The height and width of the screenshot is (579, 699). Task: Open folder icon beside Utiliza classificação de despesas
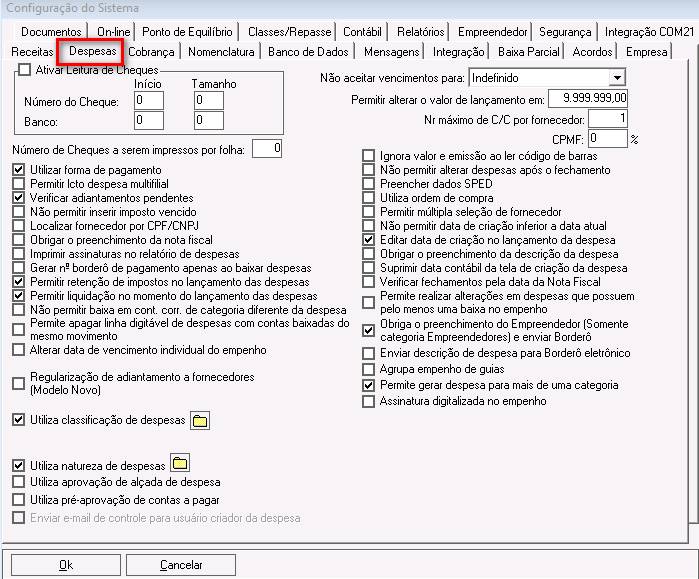[200, 421]
